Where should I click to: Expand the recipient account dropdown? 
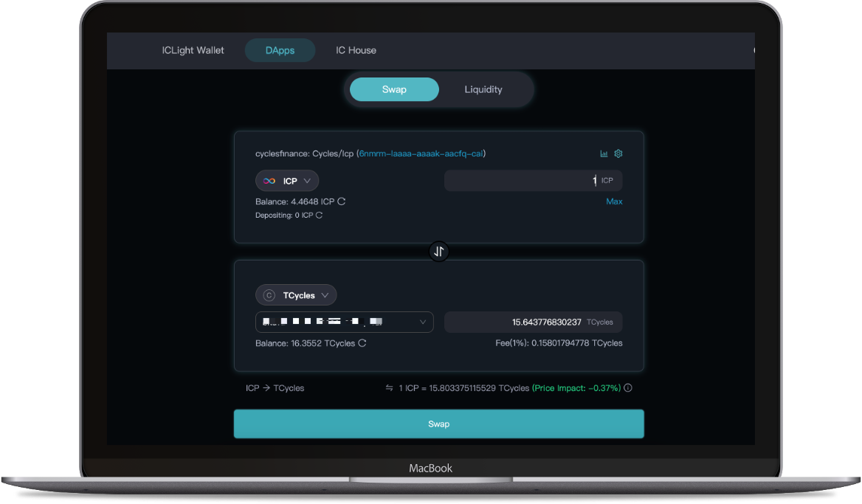coord(344,322)
